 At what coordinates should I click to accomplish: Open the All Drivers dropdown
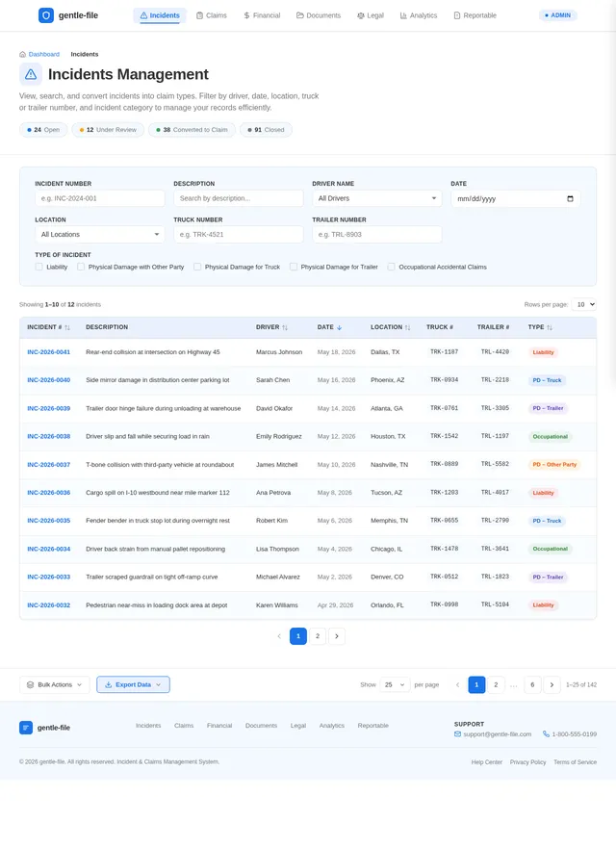pos(377,198)
